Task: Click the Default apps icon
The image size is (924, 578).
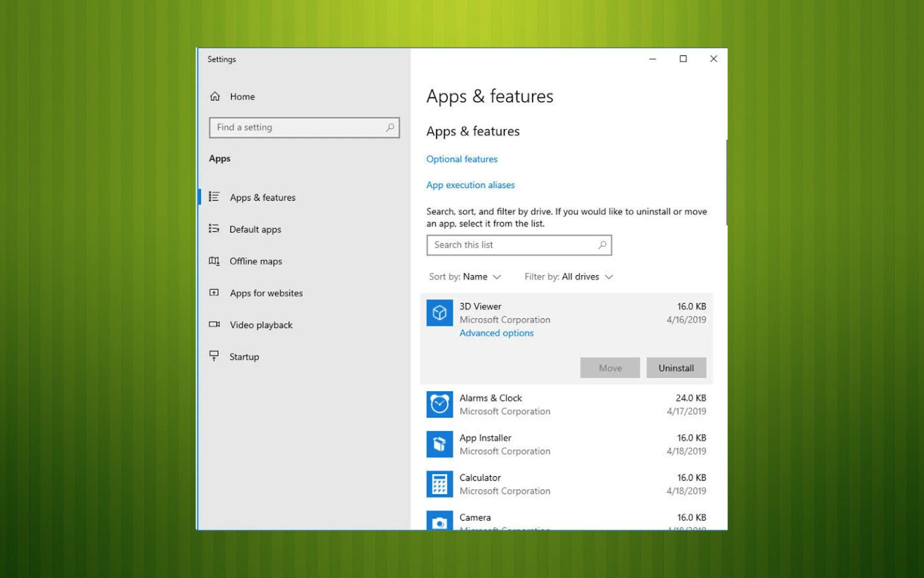Action: click(214, 229)
